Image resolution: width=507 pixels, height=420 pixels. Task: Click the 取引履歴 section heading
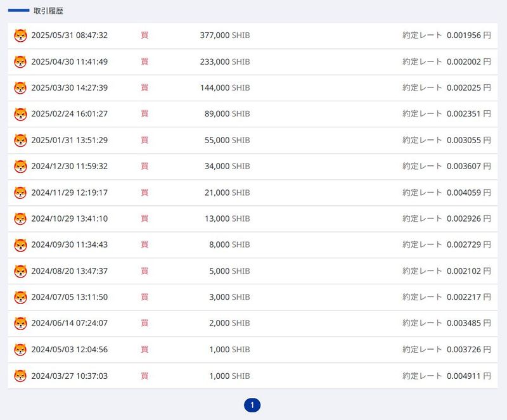[x=48, y=11]
